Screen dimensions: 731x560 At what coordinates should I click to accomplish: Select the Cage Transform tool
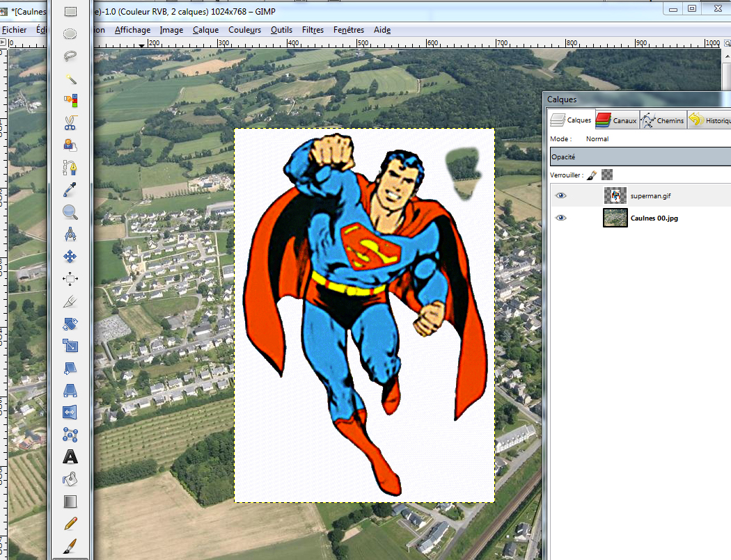click(70, 435)
